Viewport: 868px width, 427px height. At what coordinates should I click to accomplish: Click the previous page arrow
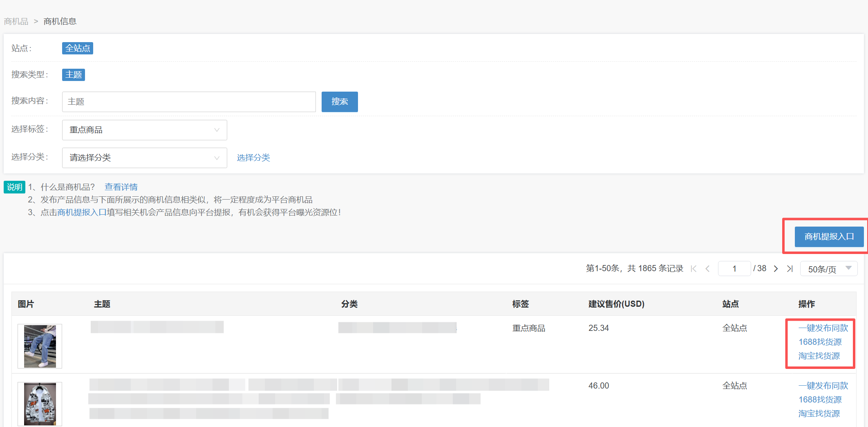(707, 268)
